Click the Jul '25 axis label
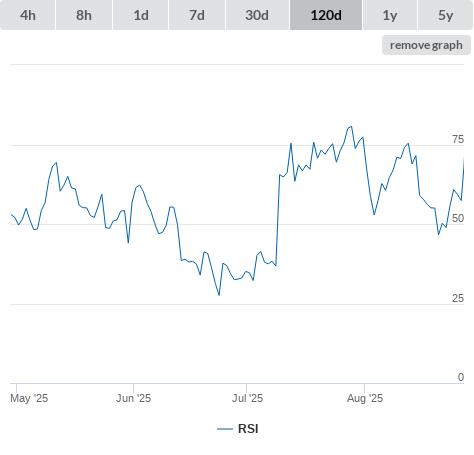This screenshot has width=474, height=455. 247,398
